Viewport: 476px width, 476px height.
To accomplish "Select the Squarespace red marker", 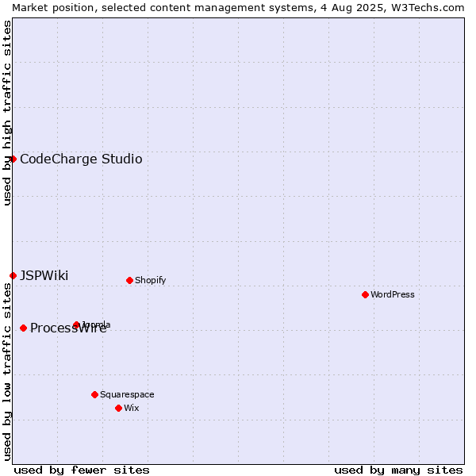I will tap(94, 394).
